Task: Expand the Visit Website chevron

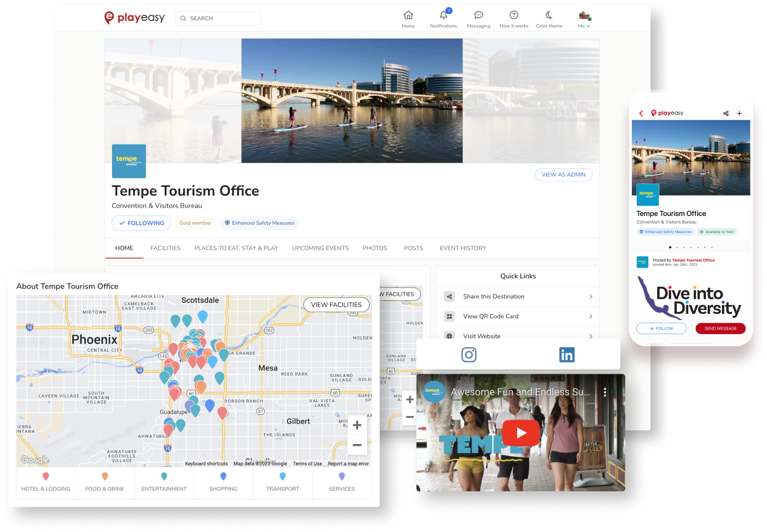Action: 591,336
